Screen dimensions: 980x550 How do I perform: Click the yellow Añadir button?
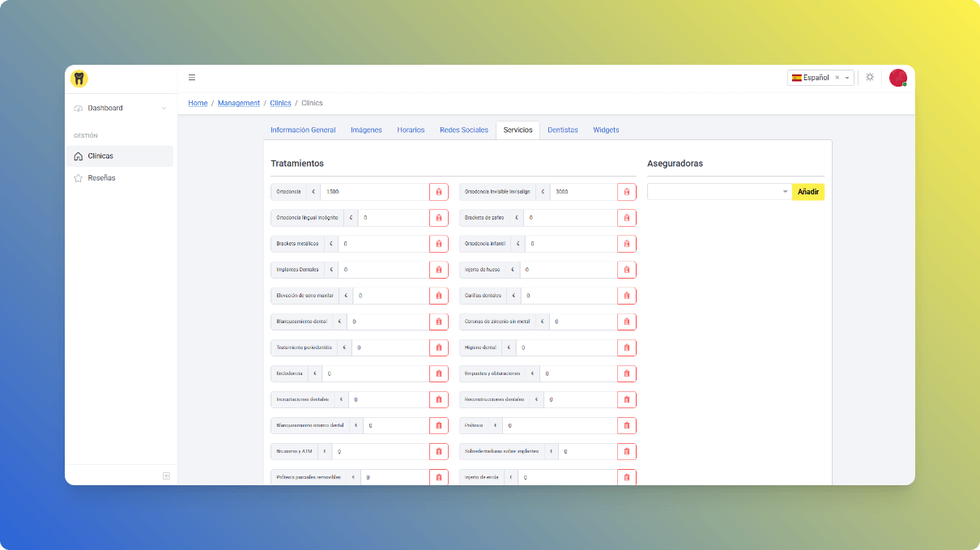pos(807,192)
